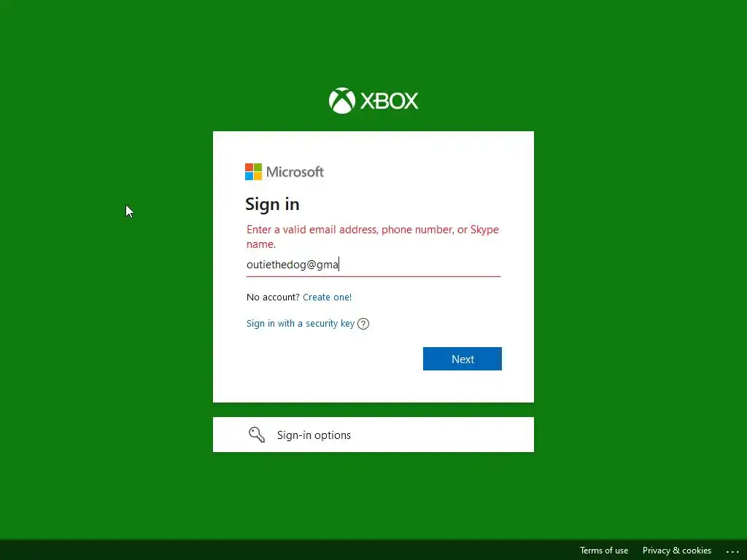Focus the email input field with outiethedog@gma
Screen dimensions: 747x560
pos(373,265)
